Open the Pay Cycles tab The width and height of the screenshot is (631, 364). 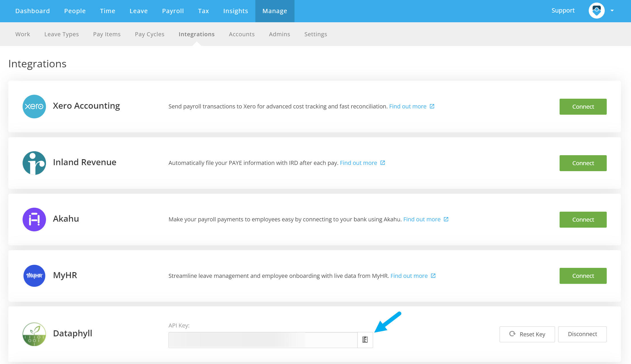(149, 34)
